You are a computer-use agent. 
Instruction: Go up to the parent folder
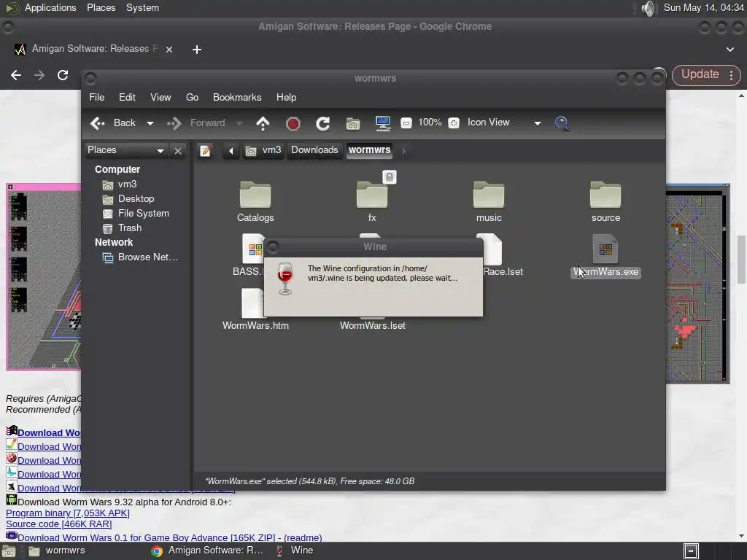pos(263,123)
